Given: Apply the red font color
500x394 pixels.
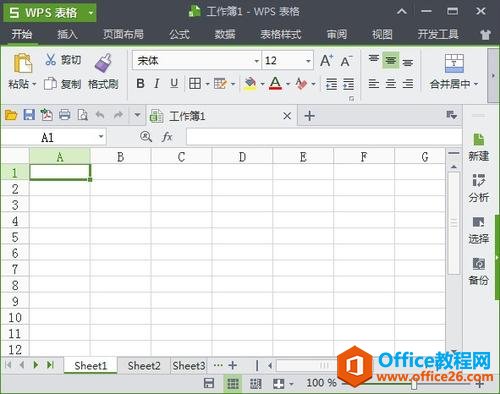Looking at the screenshot, I should [276, 83].
